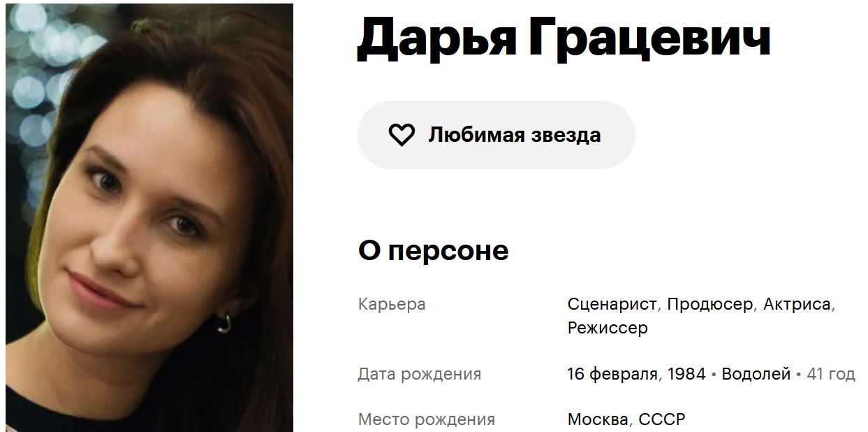
Task: Open the 1984 birth year link
Action: tap(686, 374)
